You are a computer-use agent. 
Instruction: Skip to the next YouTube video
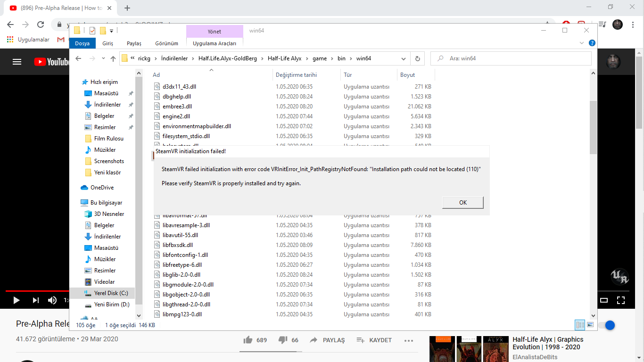(x=36, y=300)
